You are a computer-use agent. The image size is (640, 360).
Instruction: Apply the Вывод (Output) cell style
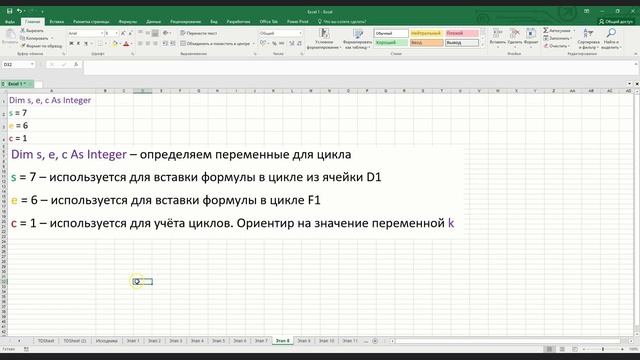462,42
